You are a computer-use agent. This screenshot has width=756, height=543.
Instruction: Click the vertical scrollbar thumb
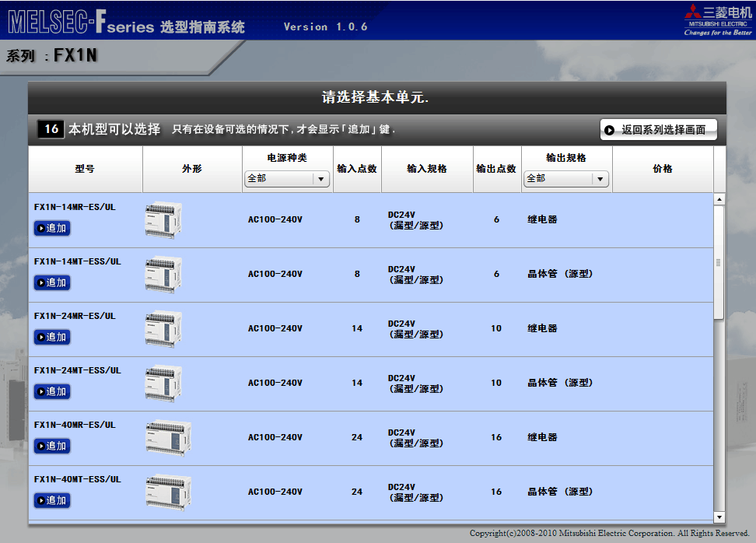[x=719, y=262]
